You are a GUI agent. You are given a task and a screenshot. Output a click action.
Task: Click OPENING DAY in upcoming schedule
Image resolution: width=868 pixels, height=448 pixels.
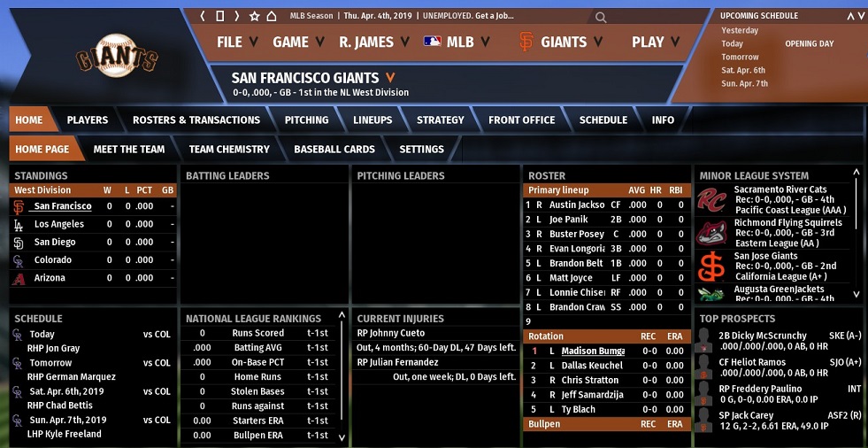pyautogui.click(x=809, y=43)
